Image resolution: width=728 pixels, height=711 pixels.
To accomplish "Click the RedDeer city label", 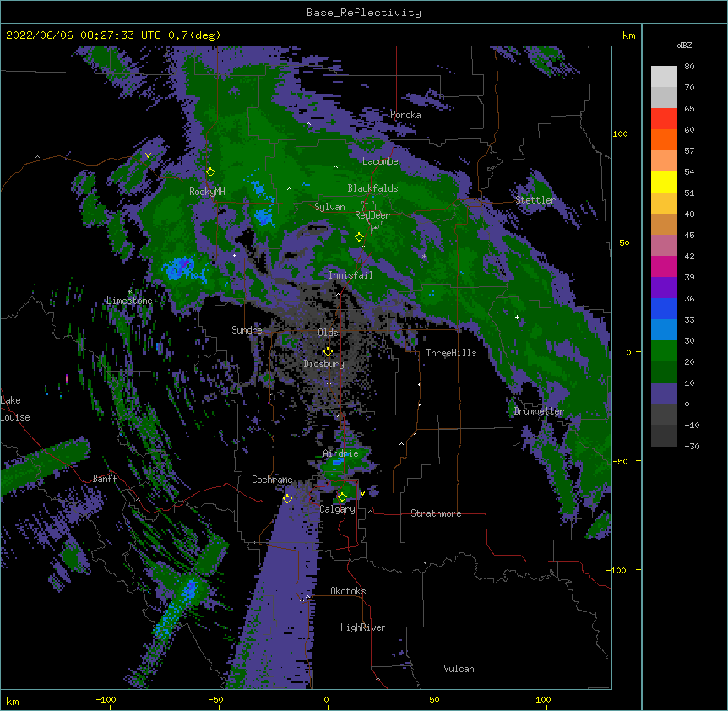I will pos(372,215).
